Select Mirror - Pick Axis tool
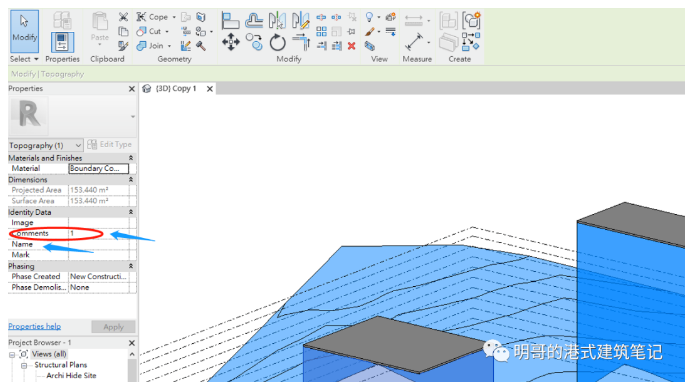This screenshot has height=388, width=689. click(x=277, y=21)
